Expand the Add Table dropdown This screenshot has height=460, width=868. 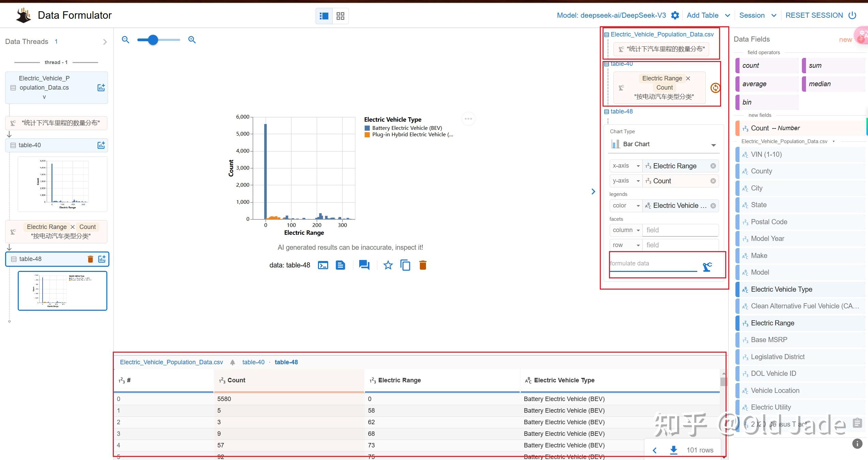tap(727, 15)
